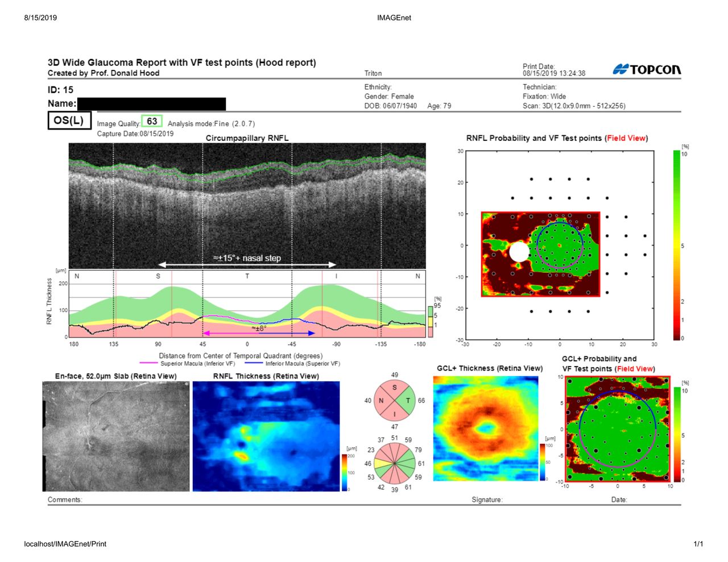Click the Superior Macula magenta legend line
The height and width of the screenshot is (562, 728).
pos(149,364)
